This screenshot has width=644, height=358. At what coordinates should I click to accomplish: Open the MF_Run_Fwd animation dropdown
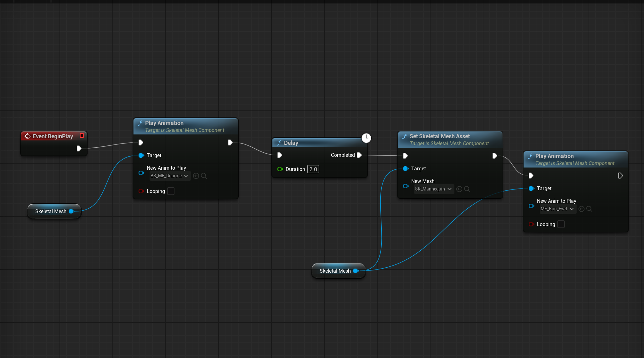[x=557, y=209]
